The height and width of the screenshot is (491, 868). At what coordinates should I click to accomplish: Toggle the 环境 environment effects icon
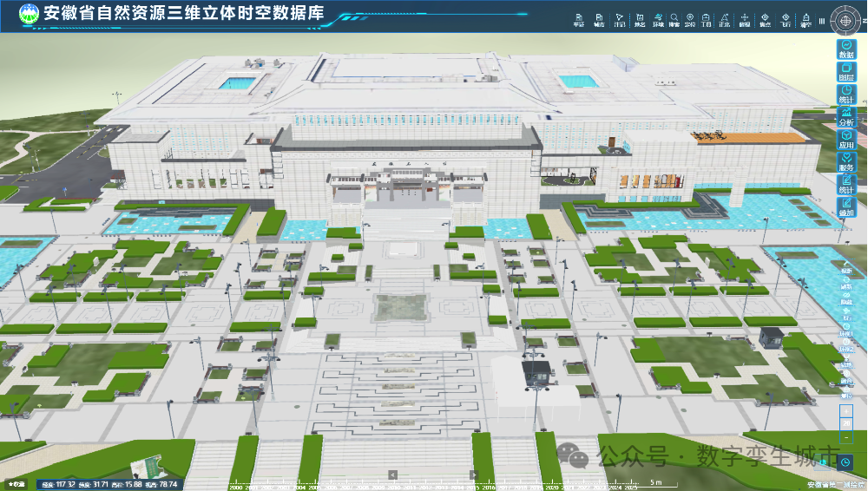click(659, 19)
